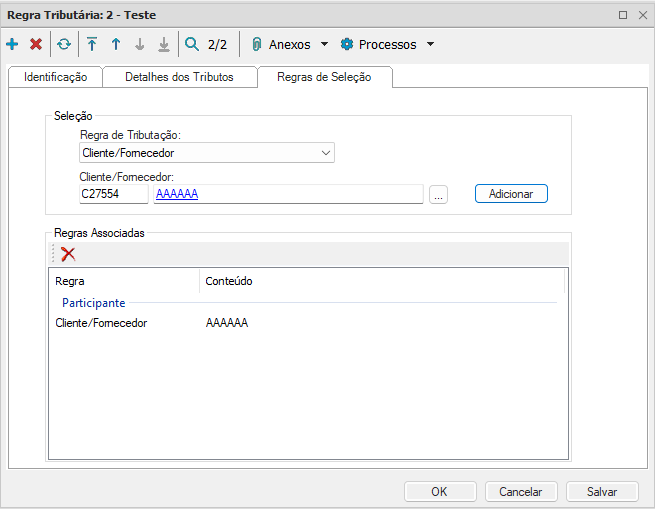The height and width of the screenshot is (509, 655).
Task: Click the Cliente/Fornecedor code input field
Action: click(114, 194)
